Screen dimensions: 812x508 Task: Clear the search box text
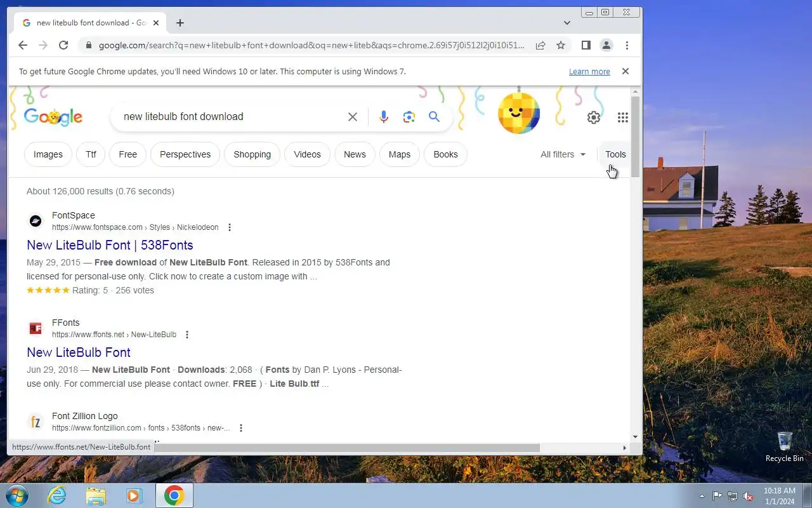[353, 117]
